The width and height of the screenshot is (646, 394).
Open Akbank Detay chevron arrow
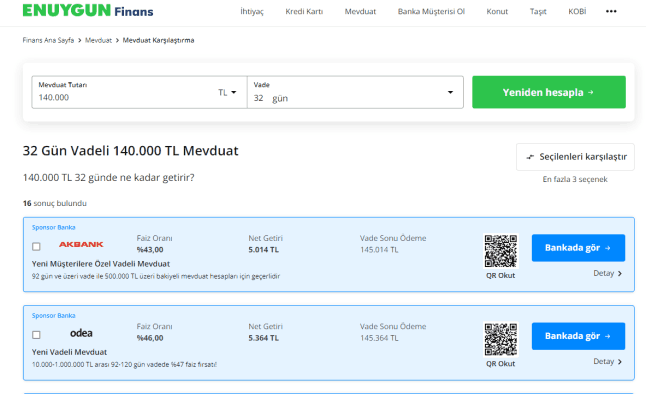point(620,274)
